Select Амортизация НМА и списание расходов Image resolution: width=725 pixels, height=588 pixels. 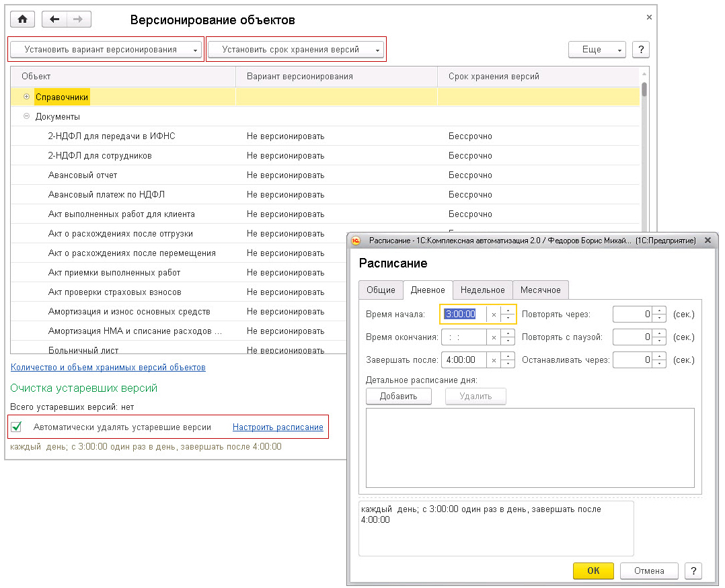click(178, 331)
